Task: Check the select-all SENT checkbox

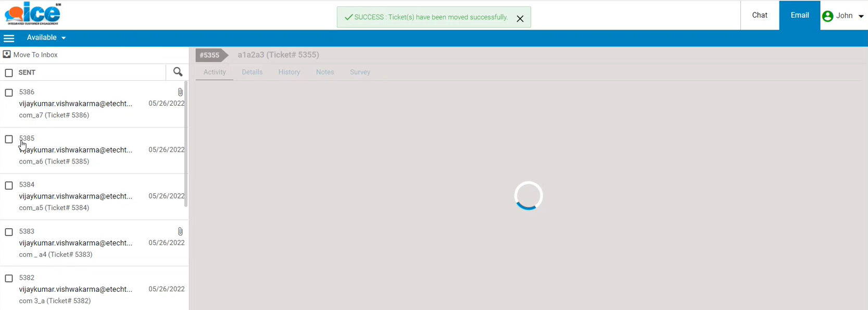Action: (x=9, y=73)
